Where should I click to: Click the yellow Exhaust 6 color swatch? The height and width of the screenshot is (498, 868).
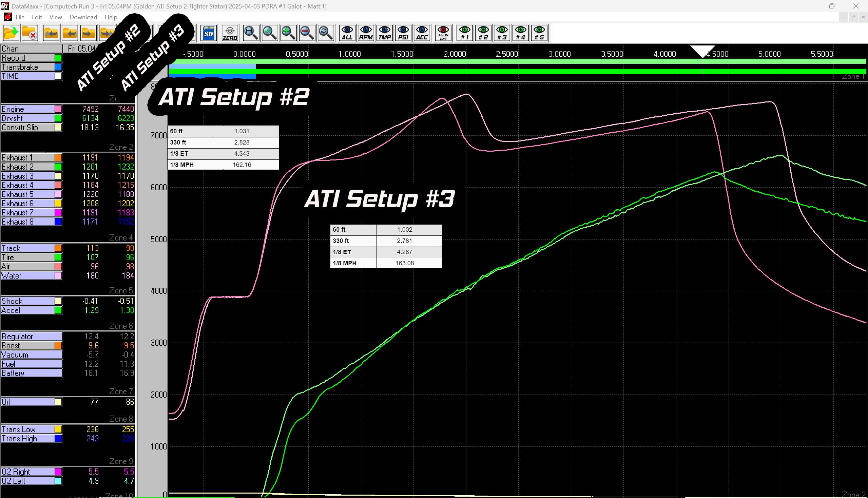point(58,204)
